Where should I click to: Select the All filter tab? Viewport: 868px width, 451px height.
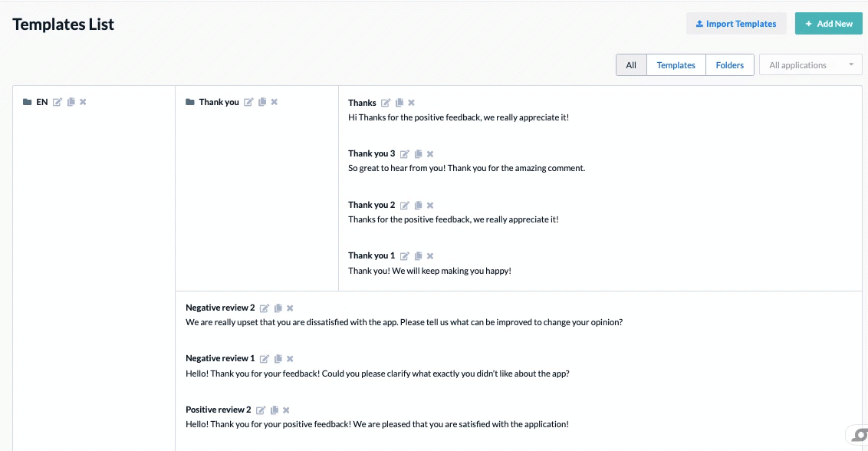click(631, 65)
